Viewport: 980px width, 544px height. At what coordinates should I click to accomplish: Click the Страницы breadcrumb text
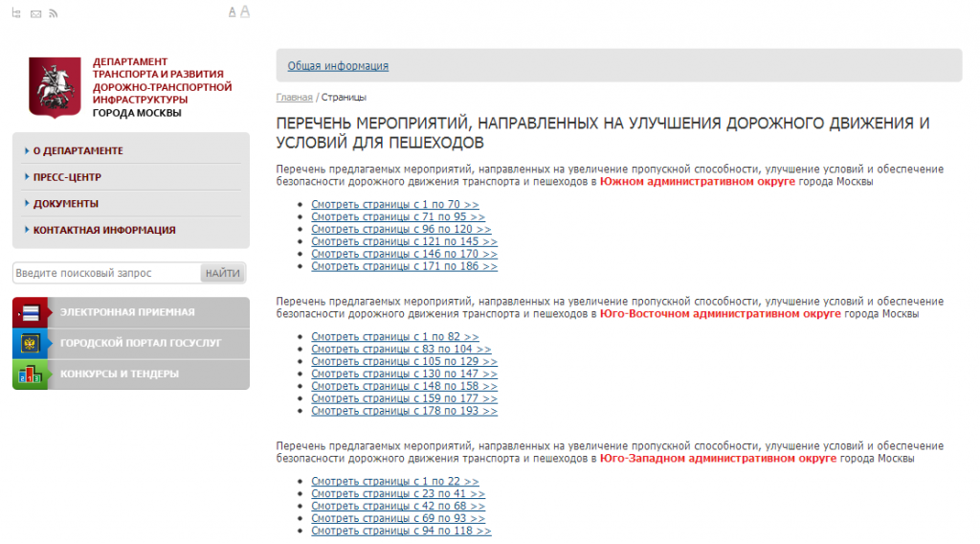point(344,98)
